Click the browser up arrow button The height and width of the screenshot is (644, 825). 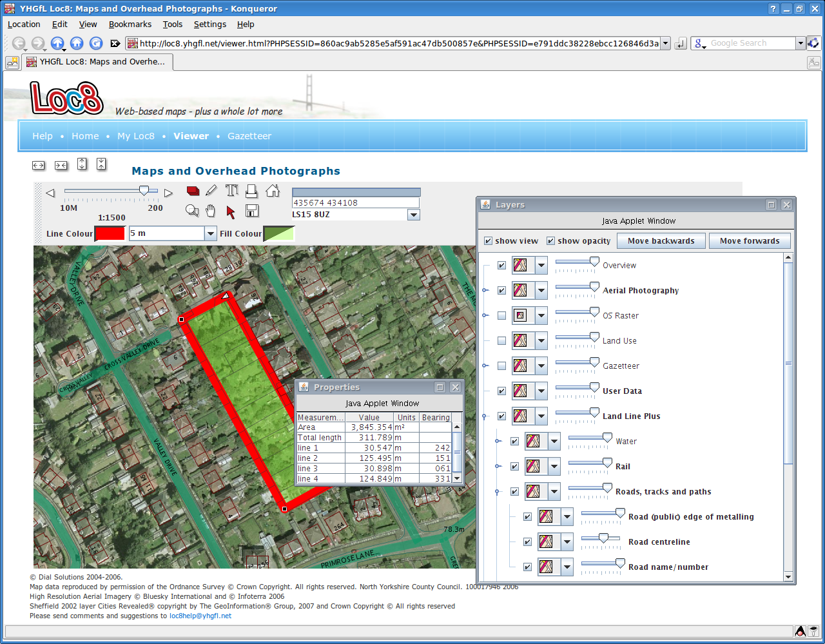pyautogui.click(x=57, y=43)
